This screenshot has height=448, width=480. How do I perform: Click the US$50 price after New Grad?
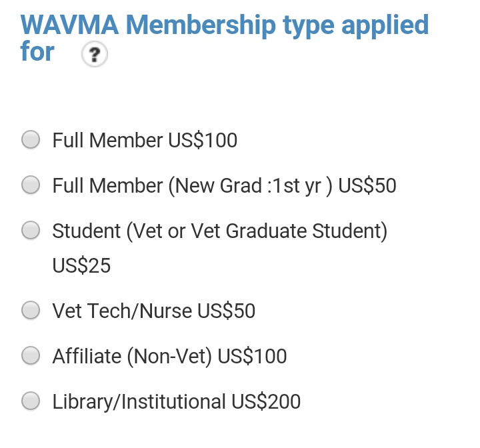click(x=367, y=185)
